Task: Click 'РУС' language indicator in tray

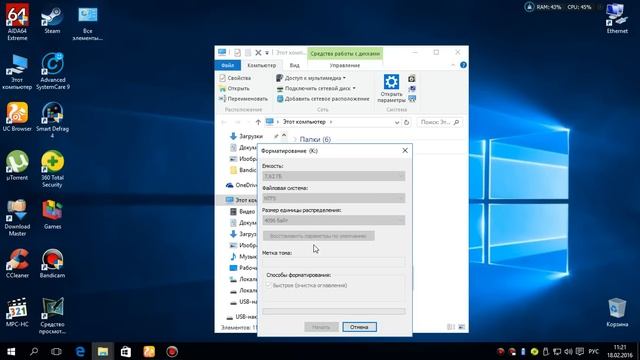Action: point(593,351)
